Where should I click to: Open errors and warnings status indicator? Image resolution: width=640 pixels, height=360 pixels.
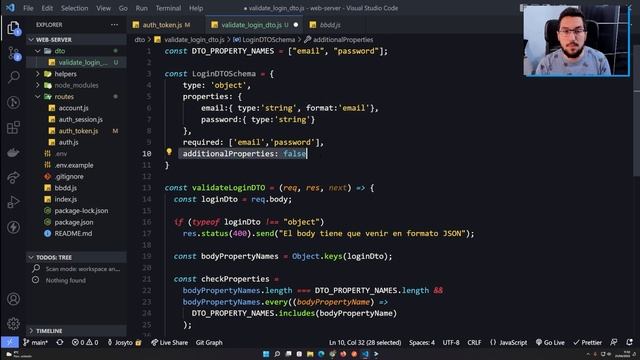coord(85,342)
